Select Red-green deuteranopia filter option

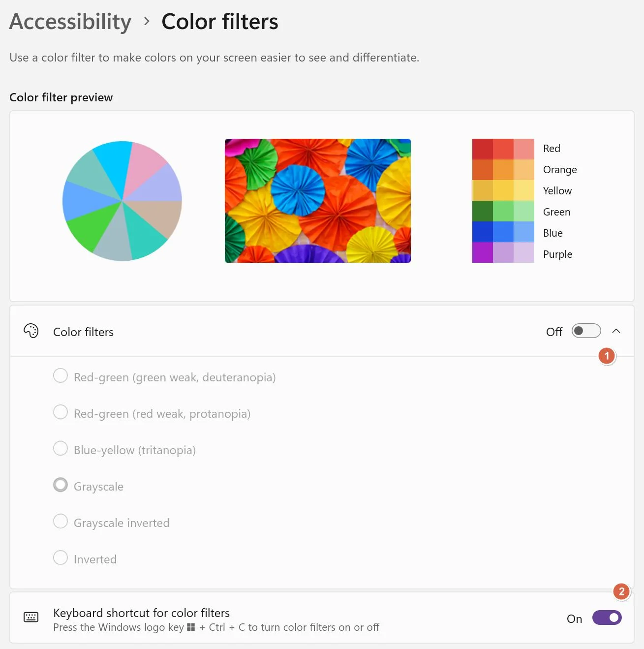[x=61, y=376]
